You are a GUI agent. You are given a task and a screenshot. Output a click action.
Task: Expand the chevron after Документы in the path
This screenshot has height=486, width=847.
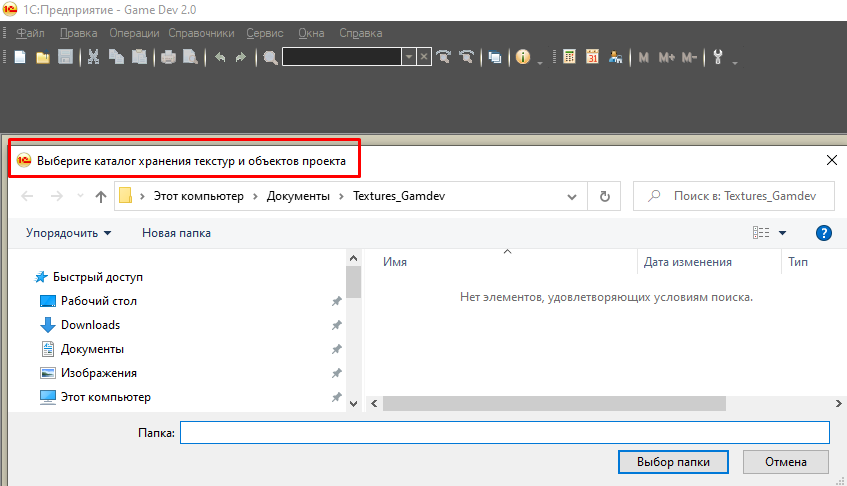click(341, 196)
